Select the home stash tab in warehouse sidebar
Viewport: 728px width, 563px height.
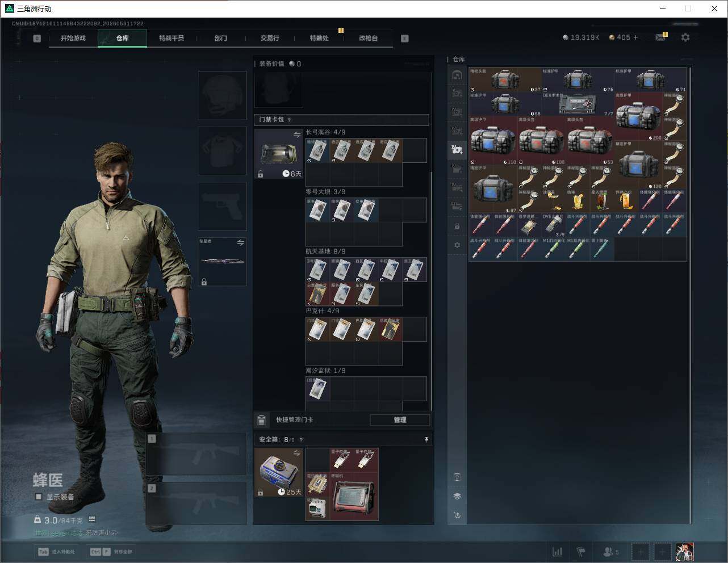point(457,75)
